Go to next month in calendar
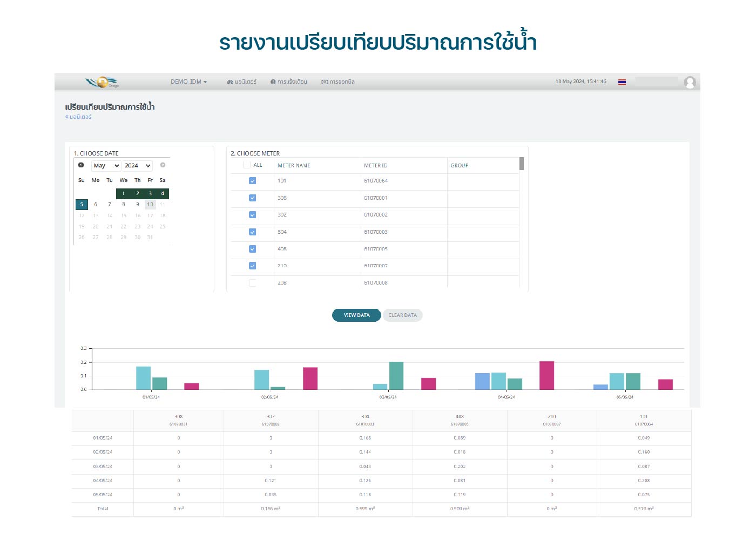The width and height of the screenshot is (756, 541). tap(163, 165)
